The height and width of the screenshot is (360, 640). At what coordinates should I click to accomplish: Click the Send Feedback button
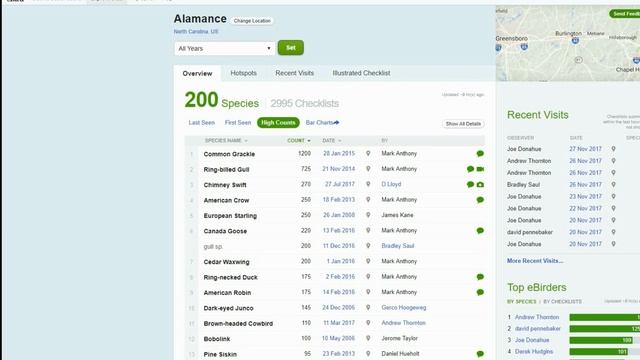[625, 14]
